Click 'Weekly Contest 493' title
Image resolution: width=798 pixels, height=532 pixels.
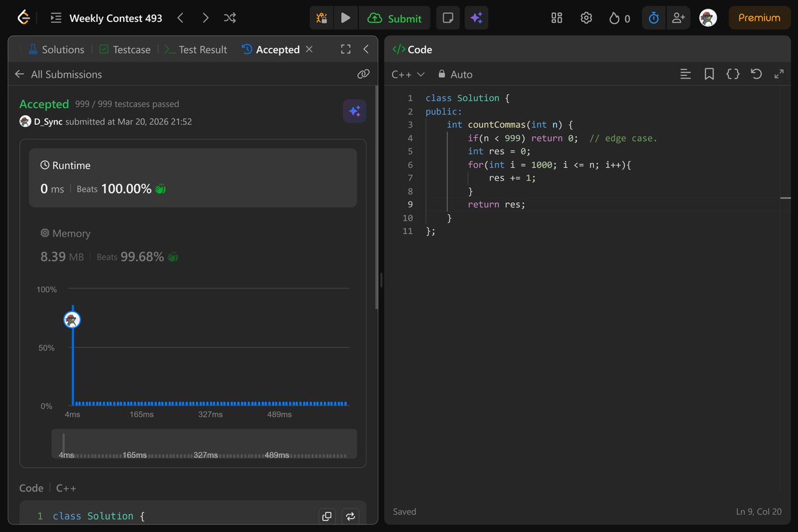click(116, 18)
